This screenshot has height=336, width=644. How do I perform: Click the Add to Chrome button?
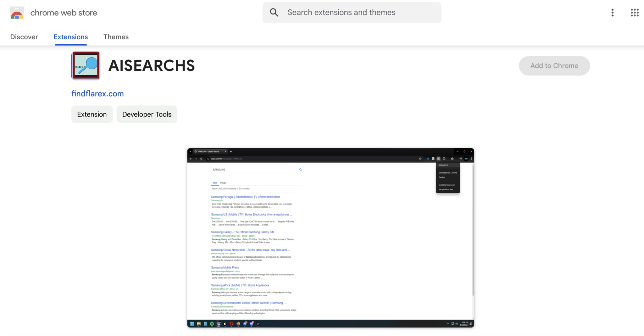pyautogui.click(x=554, y=65)
